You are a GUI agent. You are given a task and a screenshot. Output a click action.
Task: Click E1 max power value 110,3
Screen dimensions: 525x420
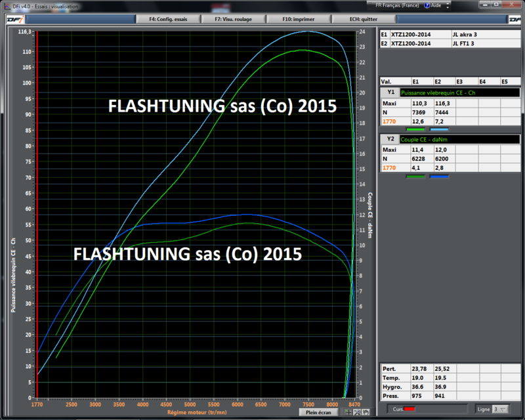(x=422, y=104)
